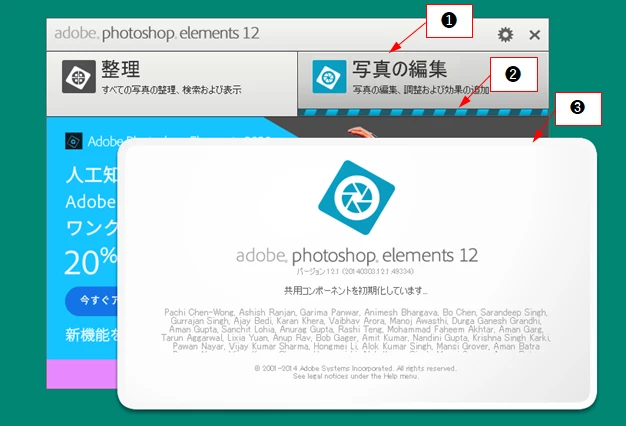Click 'See legal notices under the Help menu'
The width and height of the screenshot is (626, 426).
pos(356,376)
